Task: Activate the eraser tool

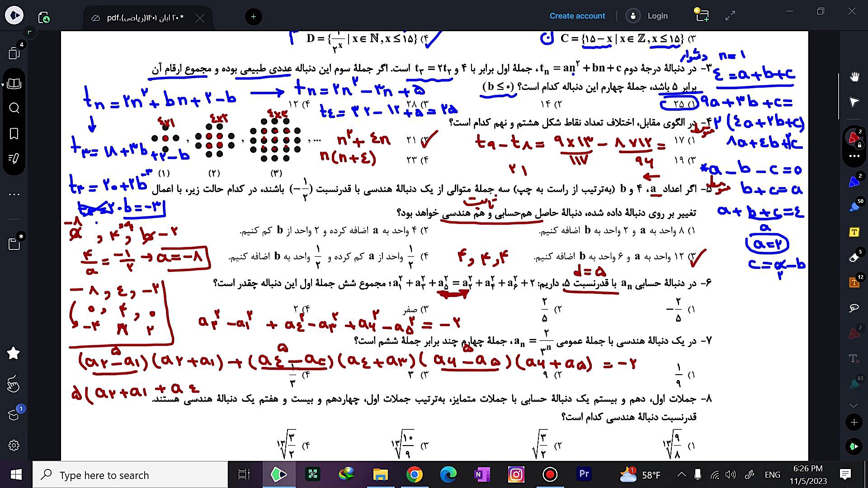Action: pos(854,257)
